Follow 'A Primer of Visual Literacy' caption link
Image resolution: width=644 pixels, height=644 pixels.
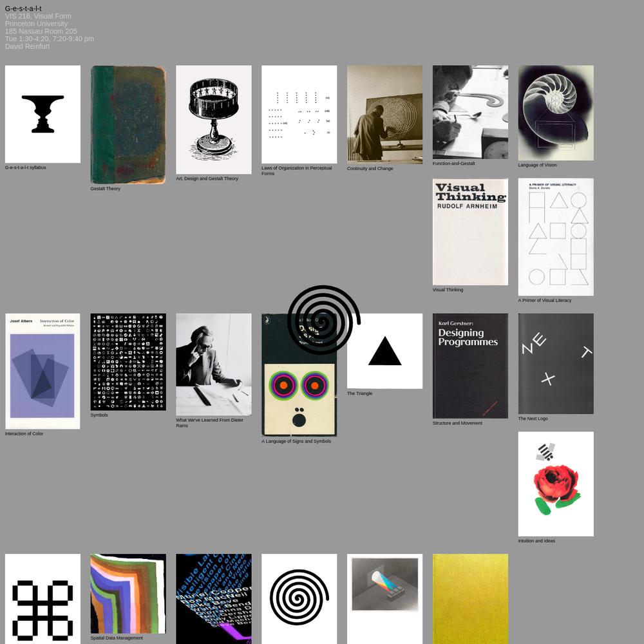545,300
